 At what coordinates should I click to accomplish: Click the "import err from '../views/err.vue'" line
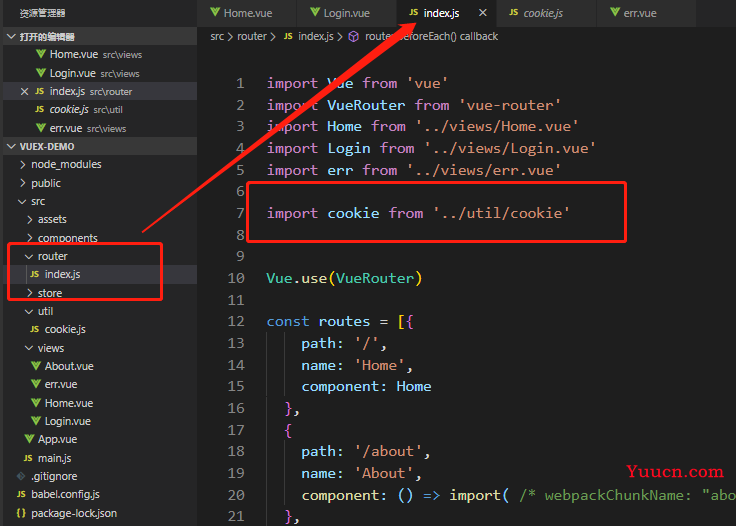[x=414, y=170]
